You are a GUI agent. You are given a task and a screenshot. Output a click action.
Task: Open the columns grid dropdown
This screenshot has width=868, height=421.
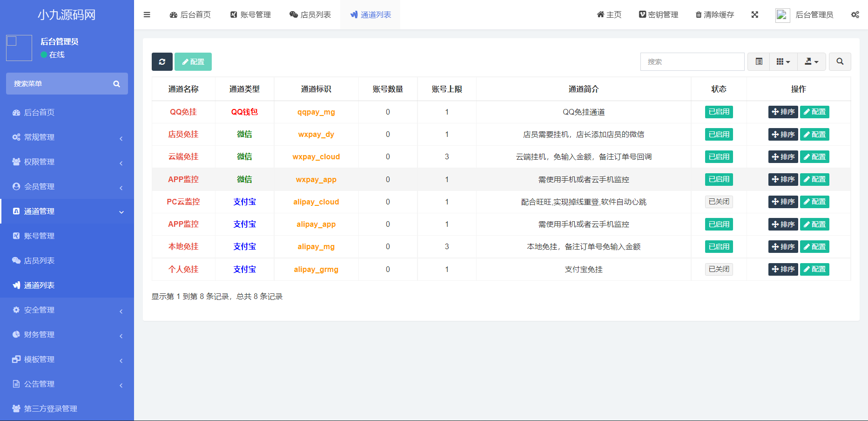point(783,61)
